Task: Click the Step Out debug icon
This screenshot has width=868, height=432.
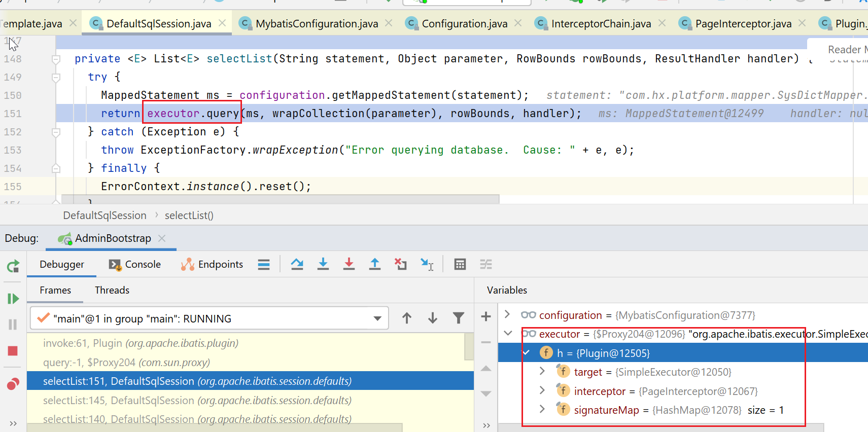Action: [375, 264]
